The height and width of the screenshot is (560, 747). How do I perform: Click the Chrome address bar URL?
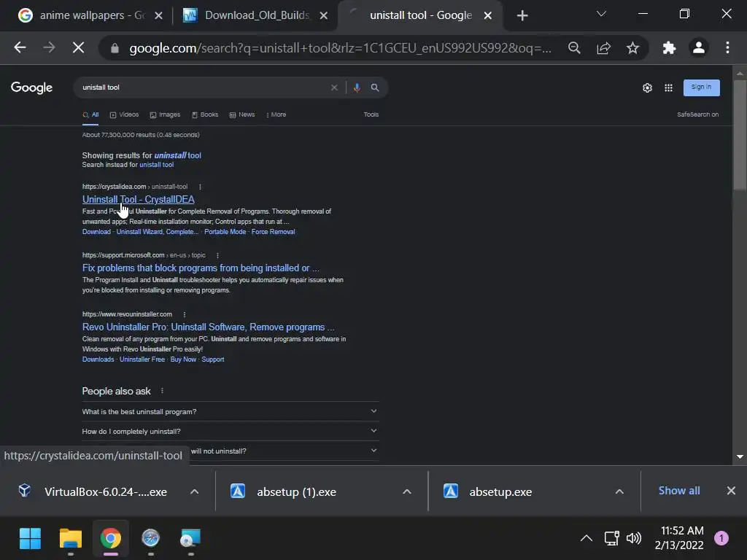340,48
